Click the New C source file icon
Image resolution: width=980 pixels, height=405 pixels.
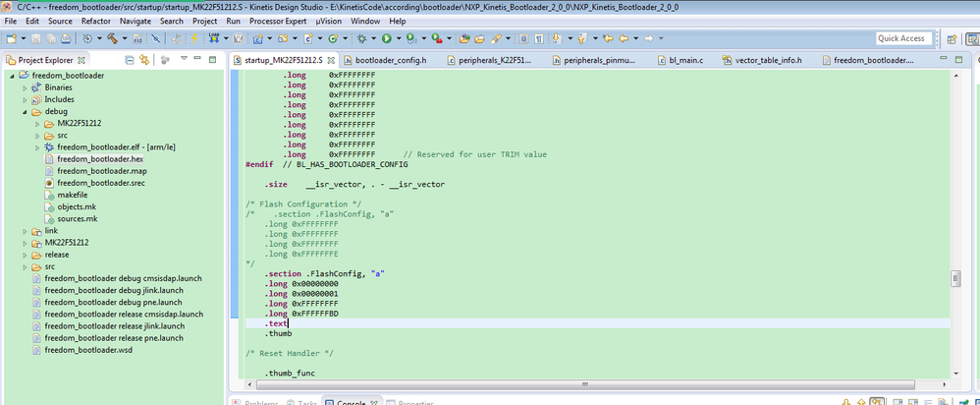pyautogui.click(x=308, y=38)
